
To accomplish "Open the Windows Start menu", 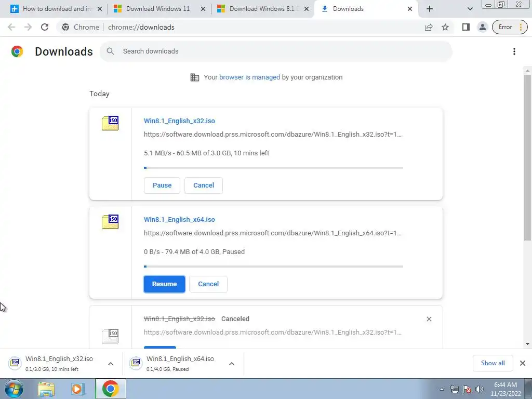I will 14,389.
